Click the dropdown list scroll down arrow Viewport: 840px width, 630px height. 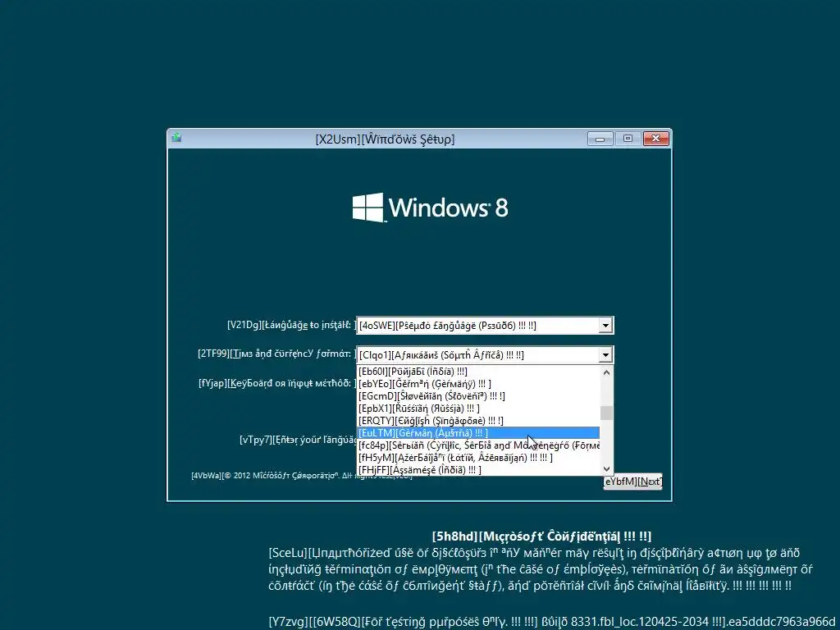tap(606, 468)
